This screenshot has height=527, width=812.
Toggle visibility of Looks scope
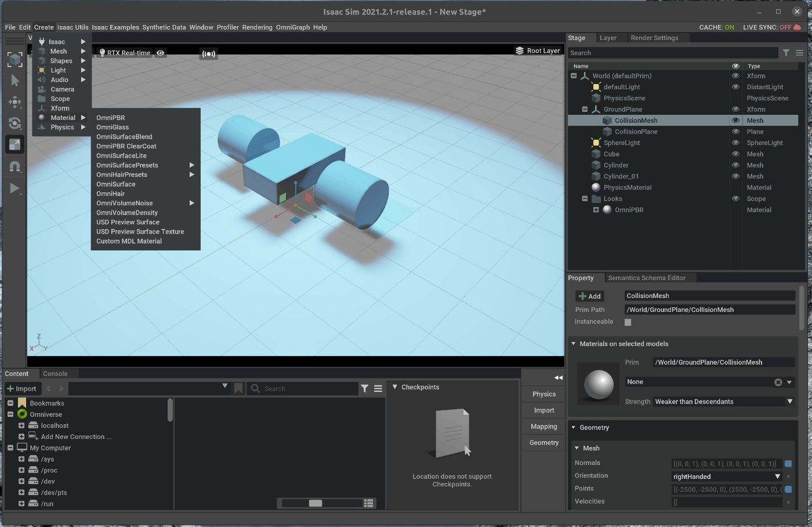coord(735,198)
